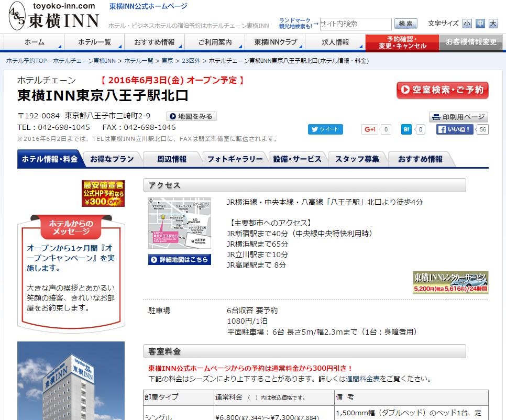This screenshot has height=420, width=506.
Task: Click the ホテル予約TOP breadcrumb link
Action: coord(61,61)
